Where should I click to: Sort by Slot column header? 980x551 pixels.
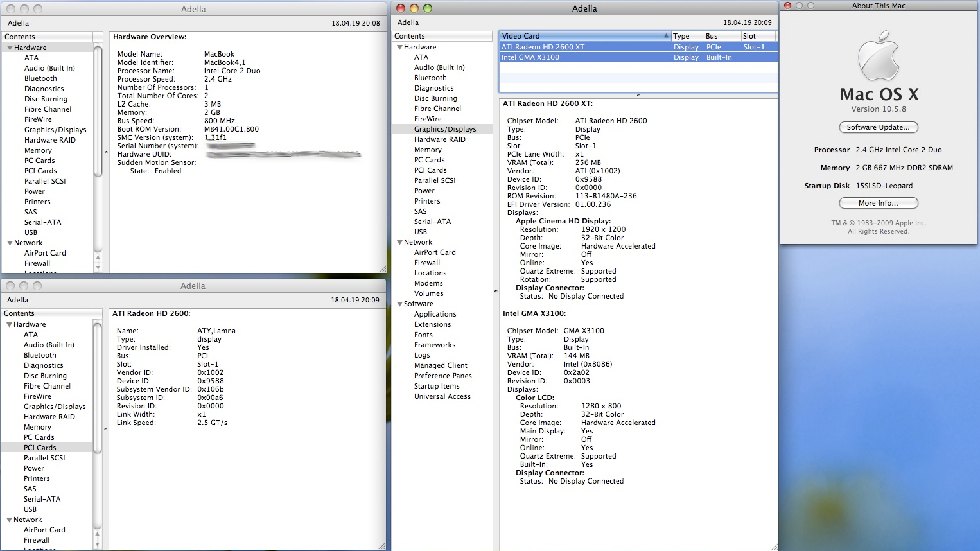coord(758,36)
